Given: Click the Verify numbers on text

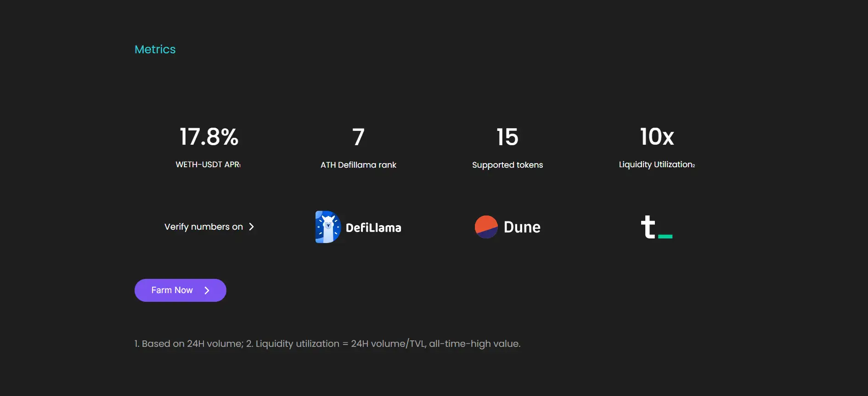Looking at the screenshot, I should click(x=203, y=227).
